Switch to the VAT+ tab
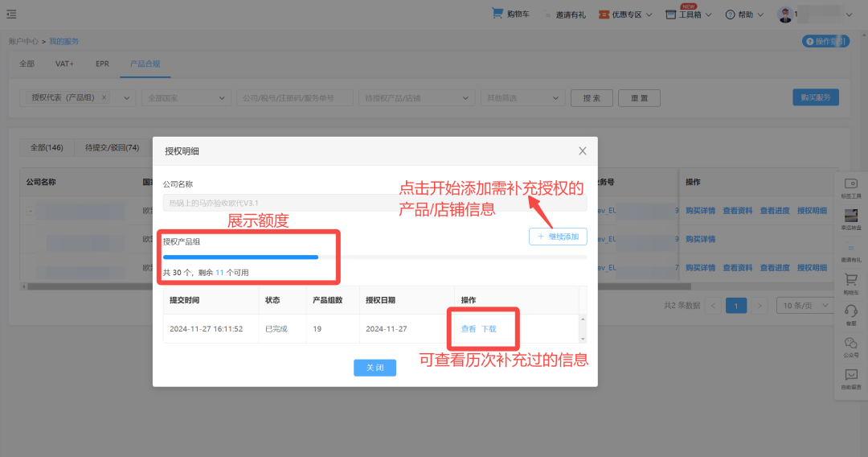Screen dimensions: 868x457 [x=64, y=64]
